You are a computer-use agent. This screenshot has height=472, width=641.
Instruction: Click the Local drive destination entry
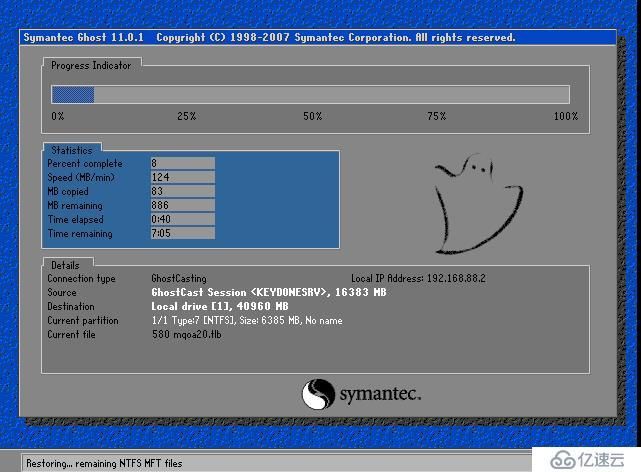click(219, 306)
